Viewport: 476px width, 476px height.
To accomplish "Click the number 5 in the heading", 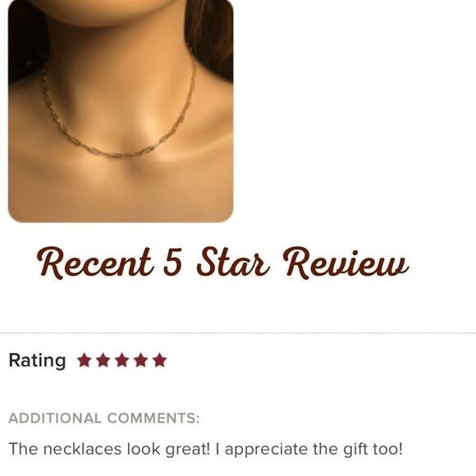I will [x=172, y=261].
